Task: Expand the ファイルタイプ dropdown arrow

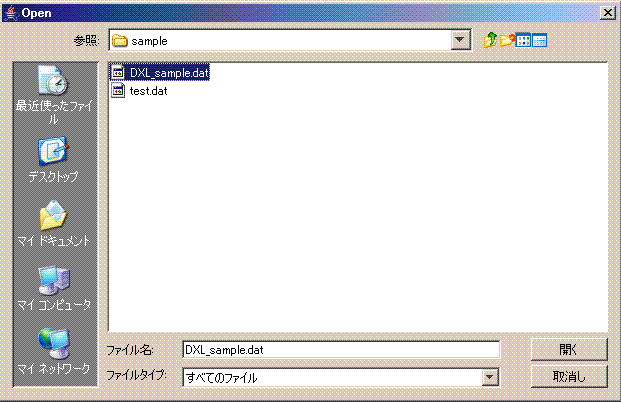Action: (490, 377)
